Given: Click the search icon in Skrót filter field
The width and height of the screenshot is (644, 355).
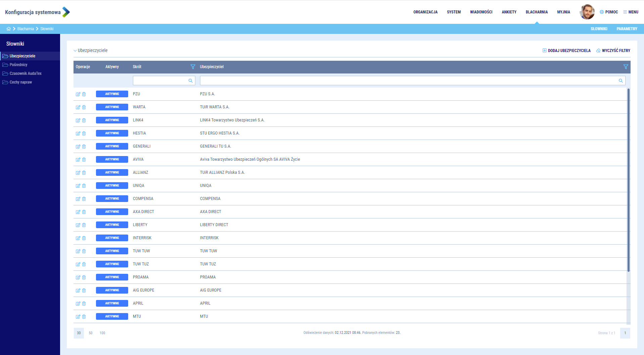Looking at the screenshot, I should click(190, 81).
